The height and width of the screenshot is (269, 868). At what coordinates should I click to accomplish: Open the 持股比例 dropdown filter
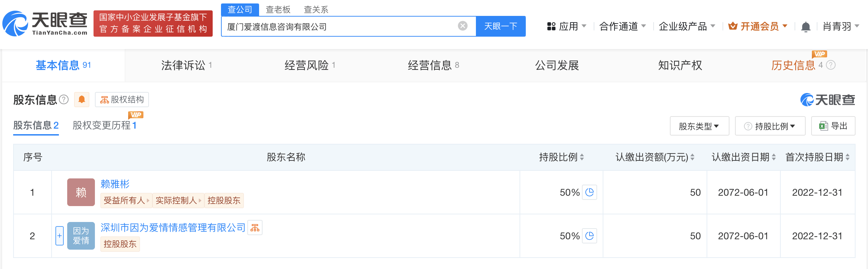(x=770, y=126)
